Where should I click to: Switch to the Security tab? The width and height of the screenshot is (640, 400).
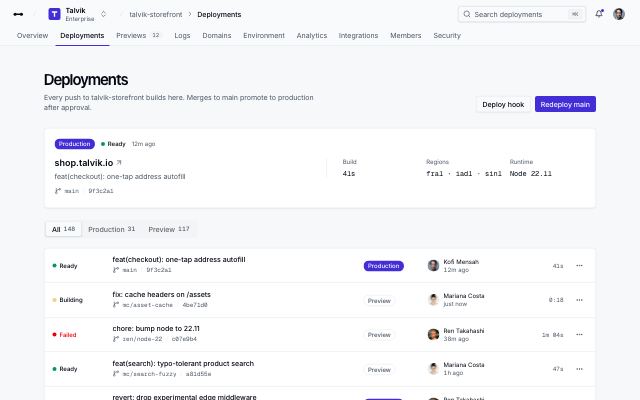pyautogui.click(x=447, y=36)
